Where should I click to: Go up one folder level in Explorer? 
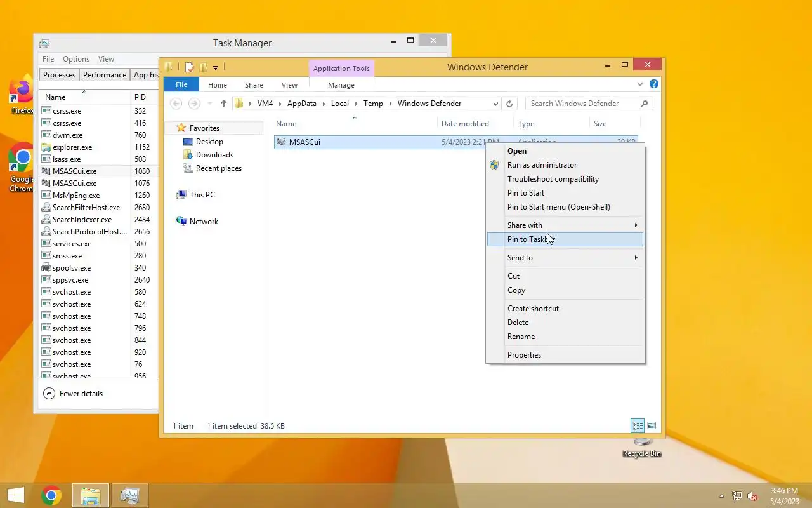[x=223, y=104]
